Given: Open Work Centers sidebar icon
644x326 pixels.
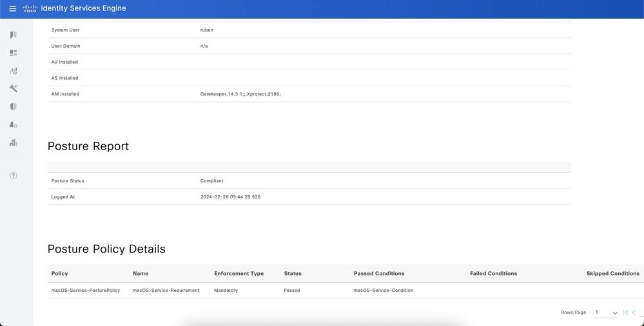Looking at the screenshot, I should point(13,142).
